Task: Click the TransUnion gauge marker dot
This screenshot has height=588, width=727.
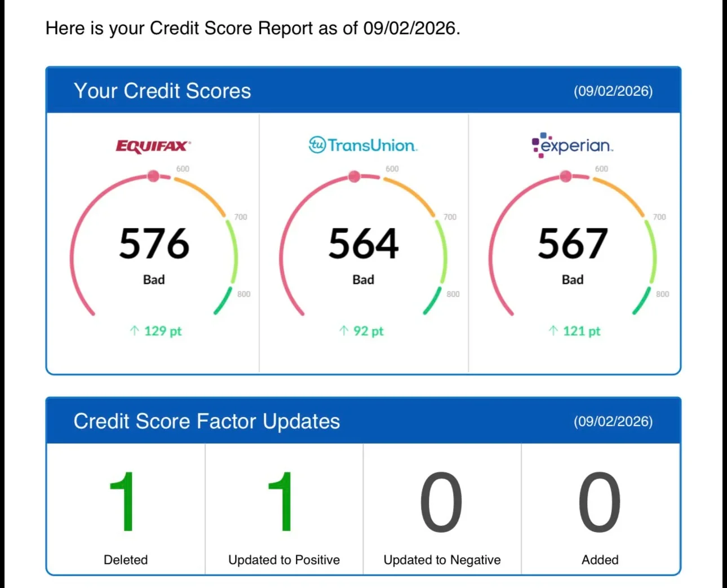Action: (354, 176)
